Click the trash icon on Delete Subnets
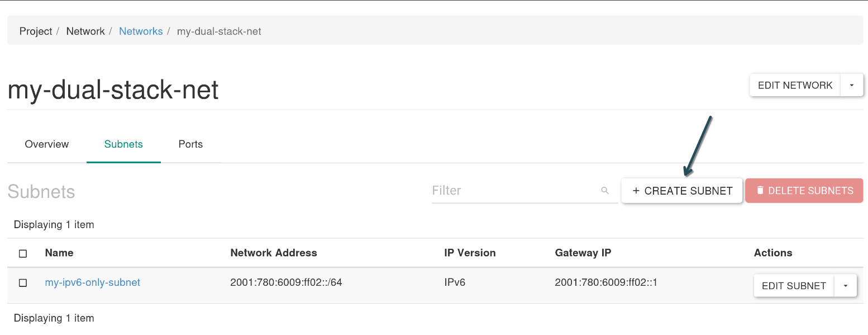868x335 pixels. tap(760, 190)
